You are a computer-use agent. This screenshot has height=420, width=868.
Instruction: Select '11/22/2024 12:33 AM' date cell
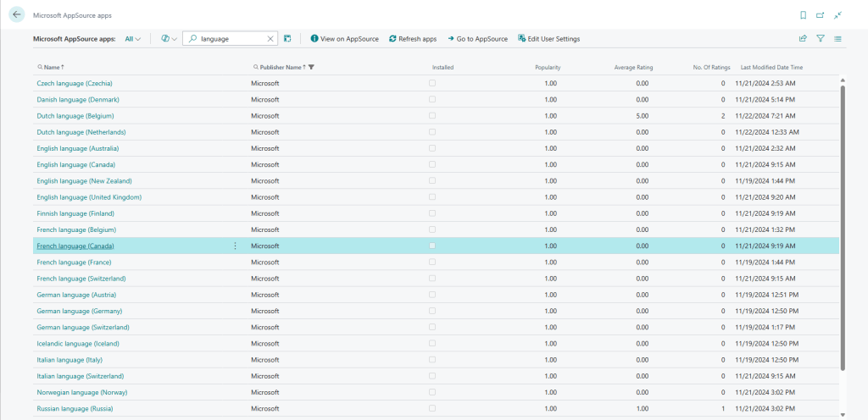tap(766, 132)
